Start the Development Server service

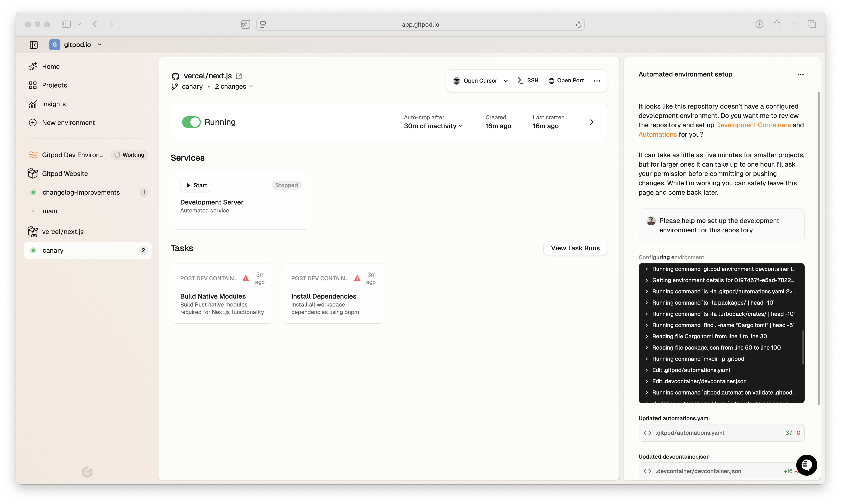(196, 185)
